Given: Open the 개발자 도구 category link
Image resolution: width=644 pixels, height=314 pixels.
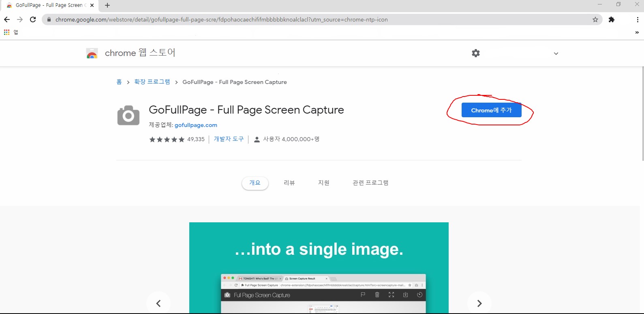Looking at the screenshot, I should click(229, 139).
